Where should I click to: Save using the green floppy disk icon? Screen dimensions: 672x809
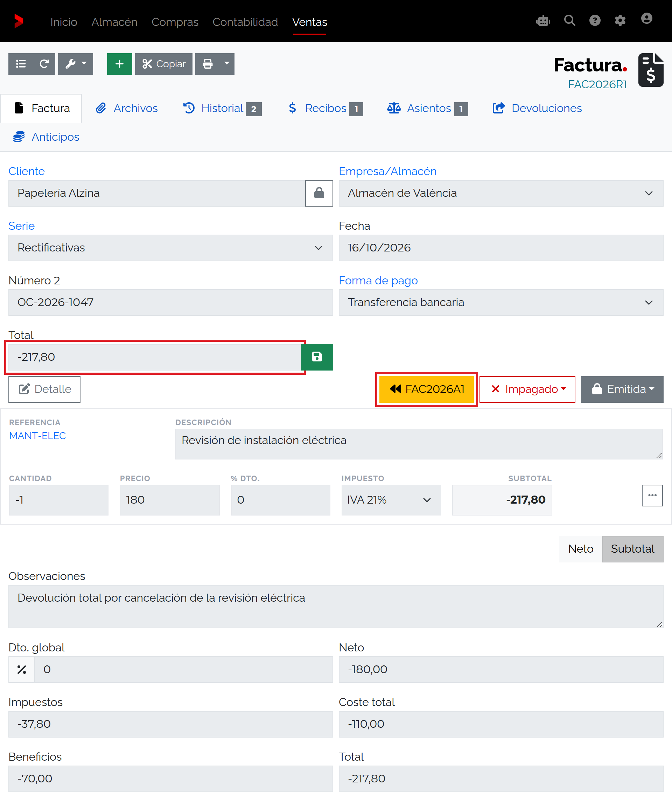click(316, 357)
